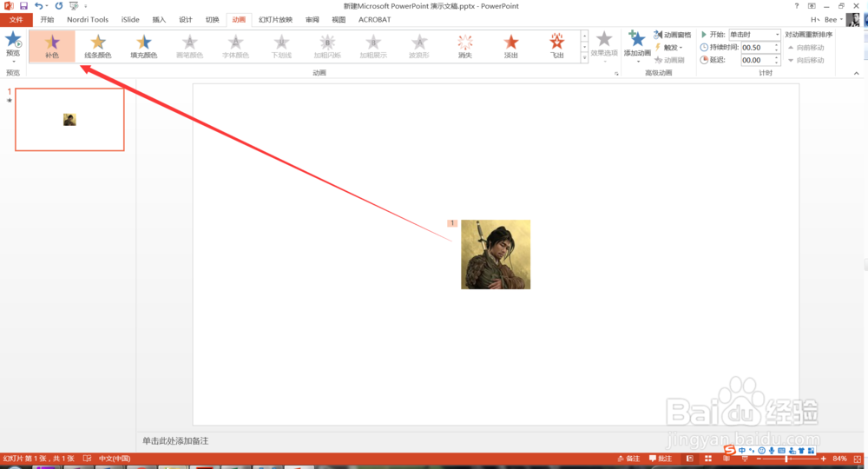
Task: Select the 线条颜色 line color animation
Action: pyautogui.click(x=98, y=45)
